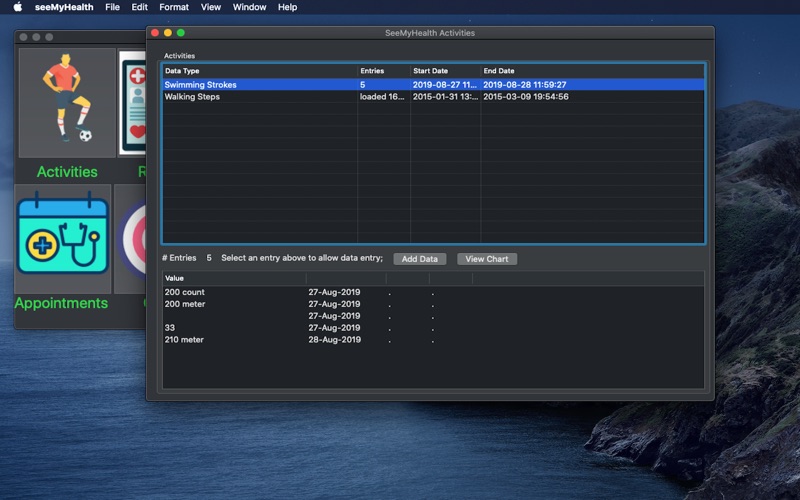
Task: Select the Walking Steps row
Action: click(433, 96)
